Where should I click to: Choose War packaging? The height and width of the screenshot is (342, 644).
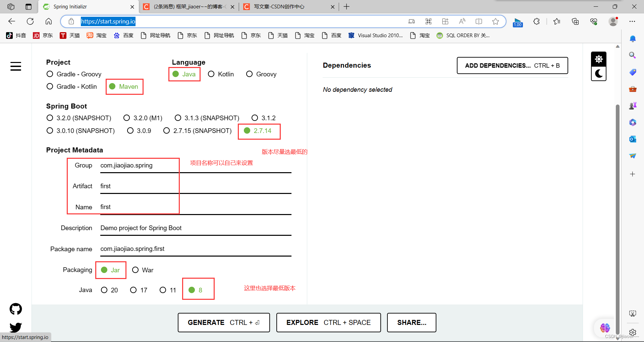(143, 270)
